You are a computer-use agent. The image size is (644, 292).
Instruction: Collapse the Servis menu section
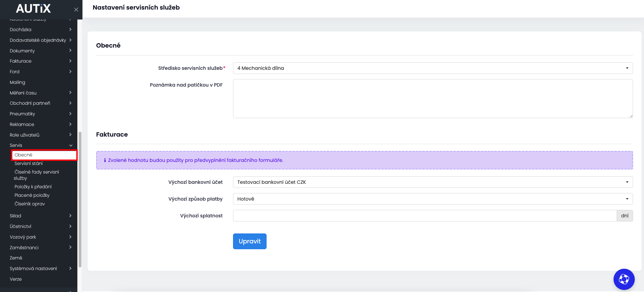(x=70, y=145)
